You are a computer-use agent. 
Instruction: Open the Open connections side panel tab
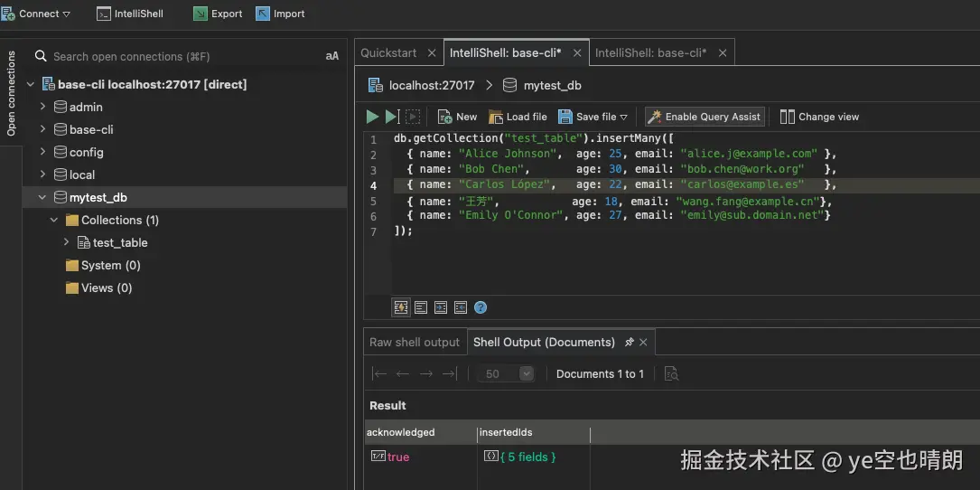[11, 93]
